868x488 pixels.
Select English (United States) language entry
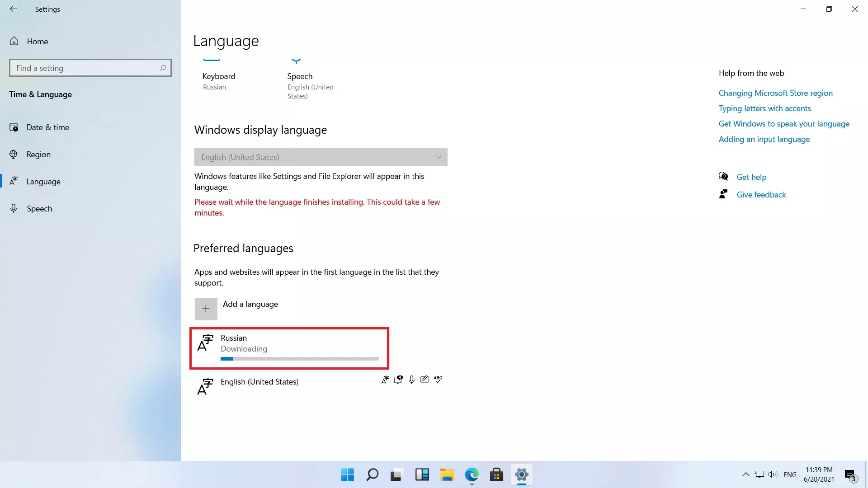259,382
